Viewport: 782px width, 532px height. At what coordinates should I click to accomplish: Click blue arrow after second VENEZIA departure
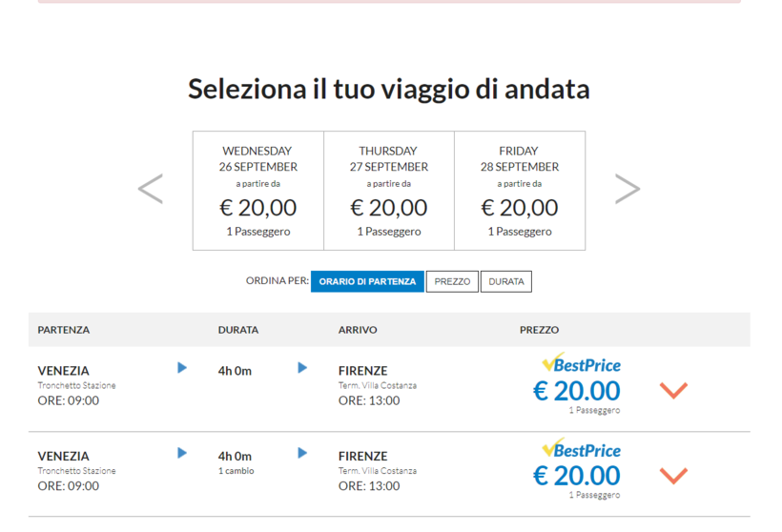(x=182, y=454)
